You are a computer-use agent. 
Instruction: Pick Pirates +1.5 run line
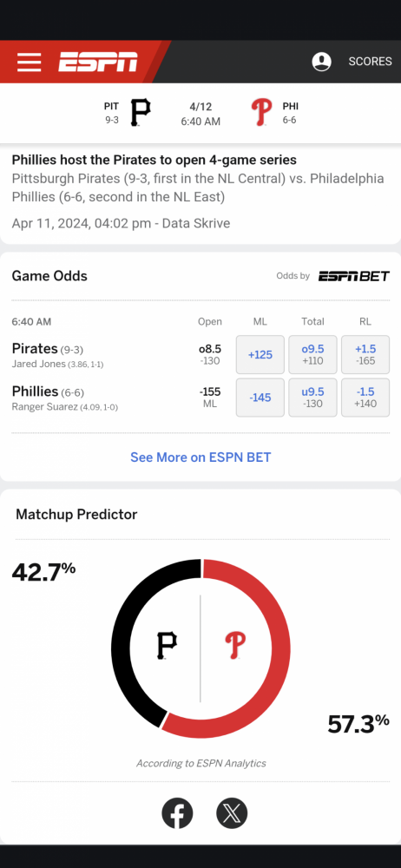point(365,355)
